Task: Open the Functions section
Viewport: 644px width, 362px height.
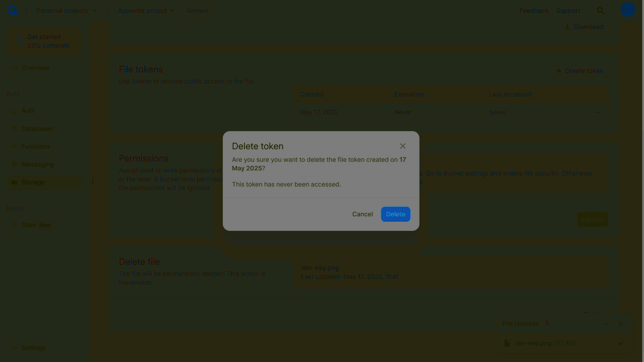Action: (x=36, y=146)
